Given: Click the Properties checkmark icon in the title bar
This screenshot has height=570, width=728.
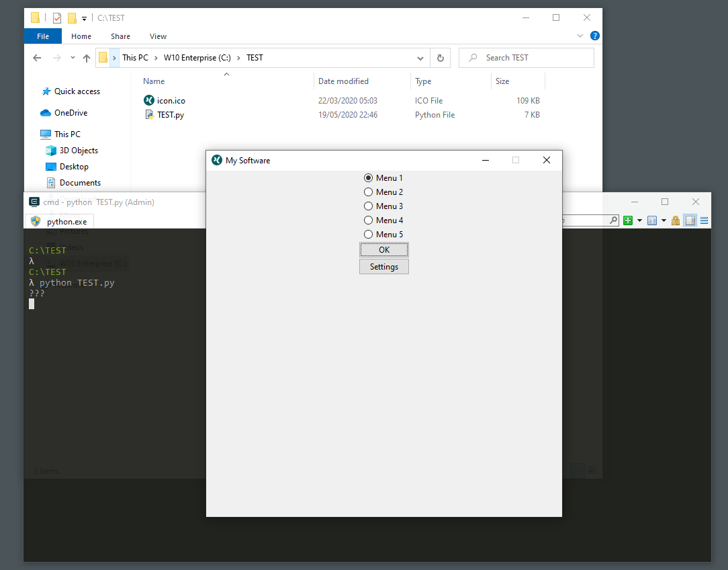Looking at the screenshot, I should (x=57, y=18).
